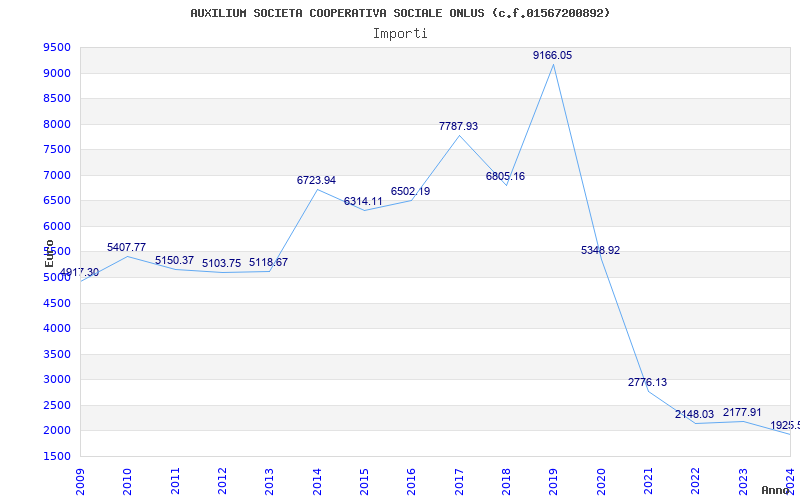Click the 2017 x-axis year label

tap(459, 482)
